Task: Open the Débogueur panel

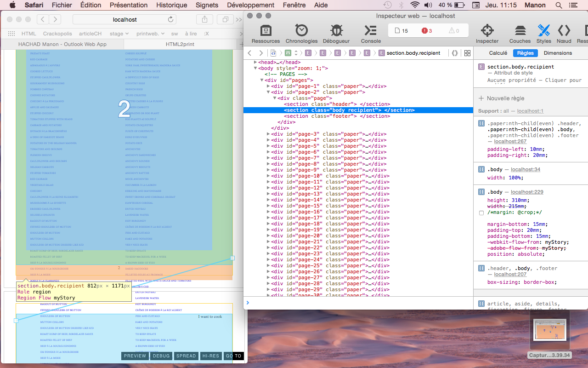Action: tap(336, 34)
